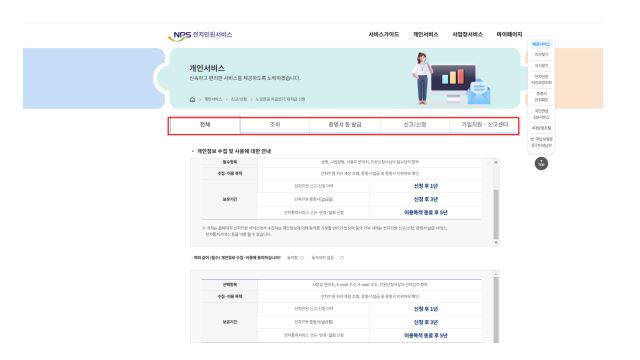Open the 사업장서비스 top menu
The image size is (640, 360).
coord(467,34)
